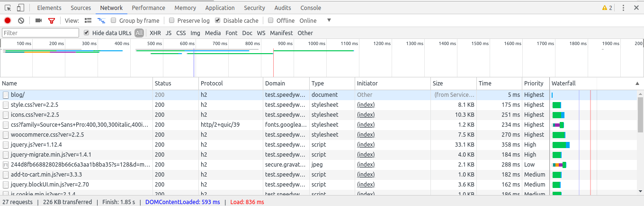The height and width of the screenshot is (206, 644).
Task: Filter requests by Media
Action: point(213,33)
